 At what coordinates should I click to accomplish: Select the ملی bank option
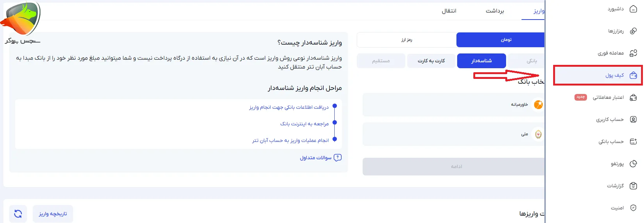(x=453, y=134)
